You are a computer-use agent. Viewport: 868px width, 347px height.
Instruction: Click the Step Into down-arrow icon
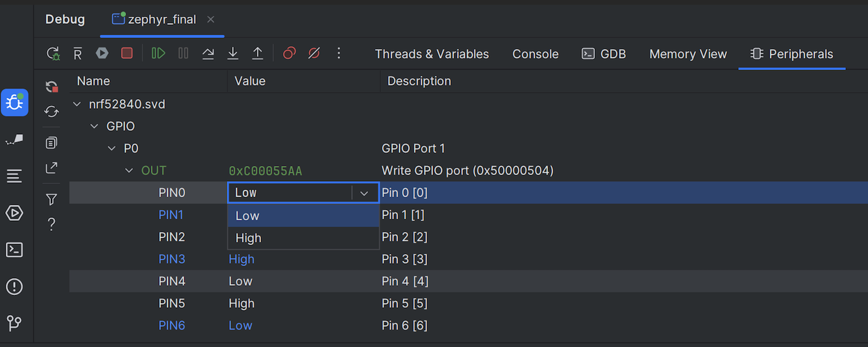point(233,54)
